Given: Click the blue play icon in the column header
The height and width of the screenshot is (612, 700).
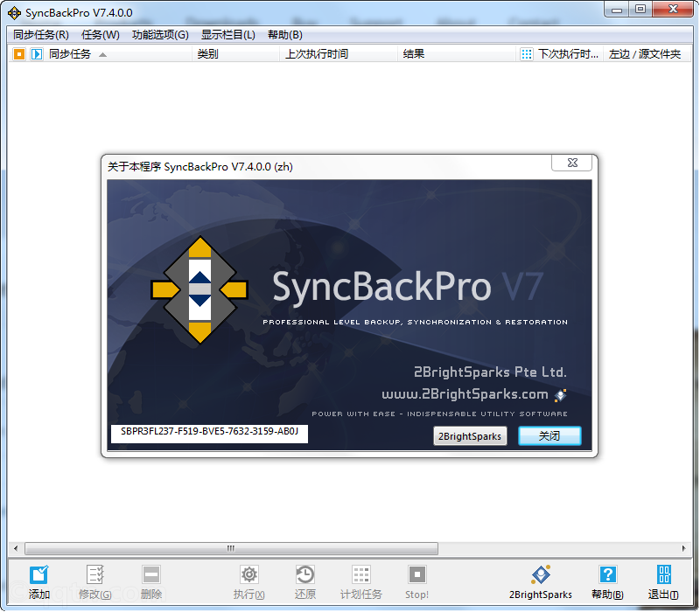Looking at the screenshot, I should coord(37,54).
